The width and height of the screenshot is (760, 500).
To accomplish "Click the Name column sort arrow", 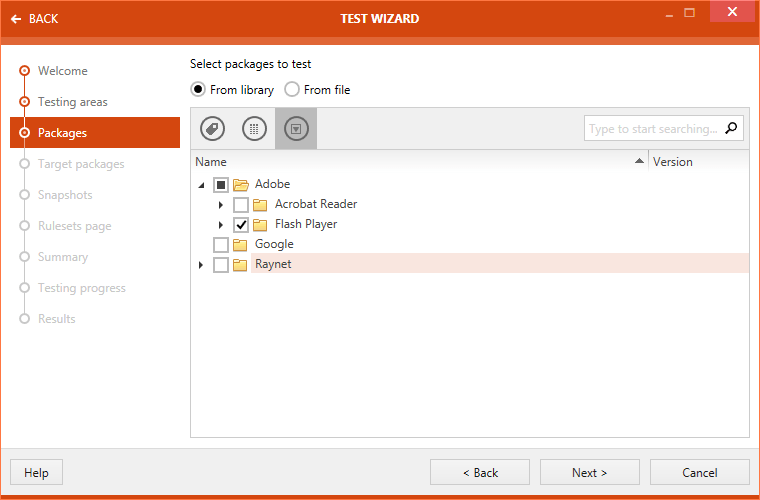I will point(639,161).
